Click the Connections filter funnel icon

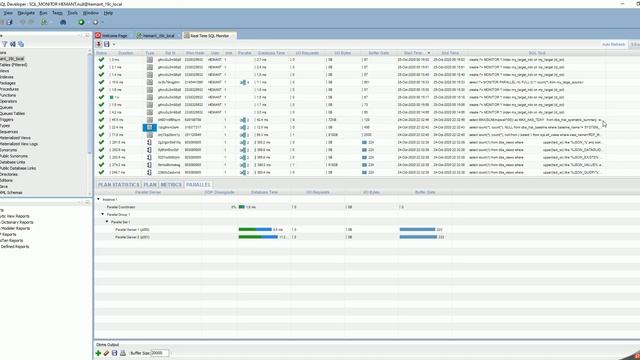pos(5,44)
